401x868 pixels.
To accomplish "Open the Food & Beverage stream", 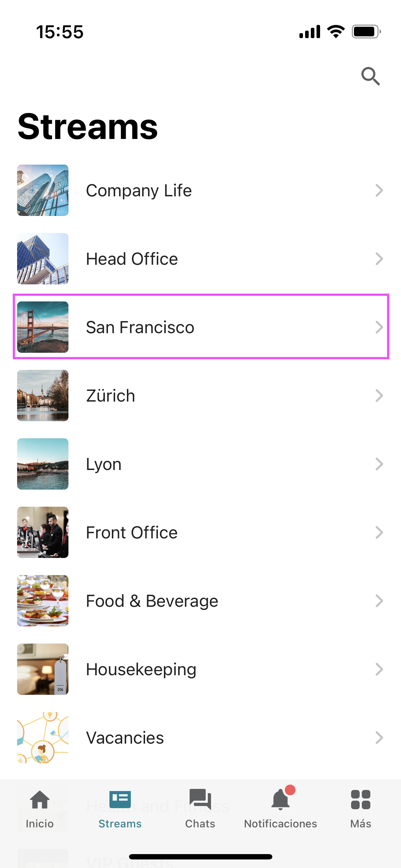I will tap(152, 601).
